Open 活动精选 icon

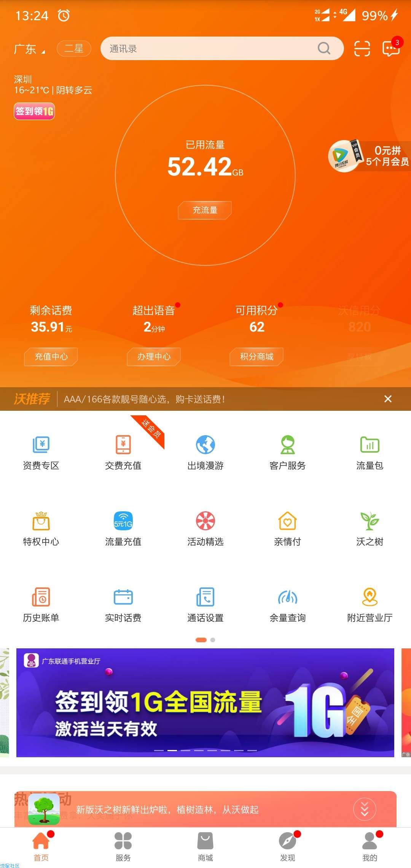coord(205,521)
